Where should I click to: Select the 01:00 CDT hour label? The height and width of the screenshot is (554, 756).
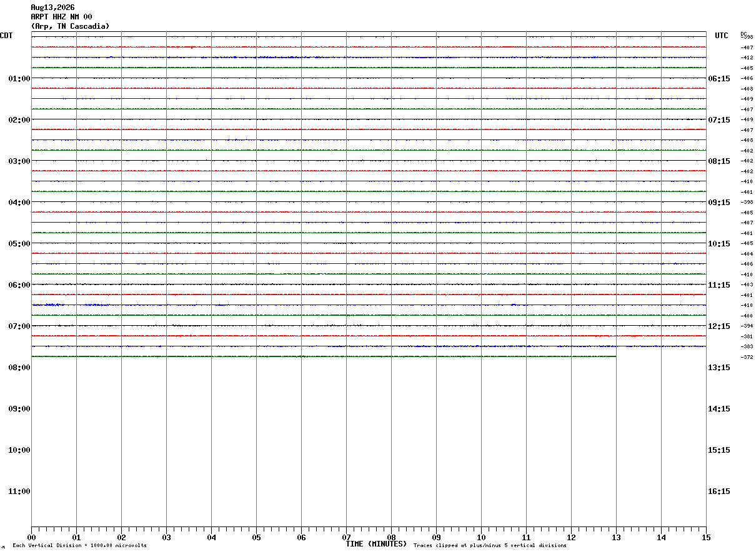click(x=19, y=78)
